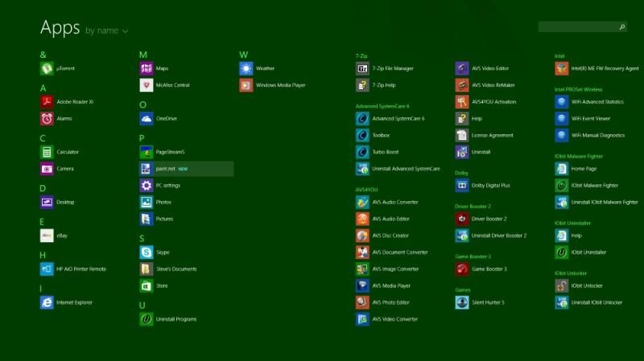Open the Maps app icon
This screenshot has width=644, height=361.
147,68
